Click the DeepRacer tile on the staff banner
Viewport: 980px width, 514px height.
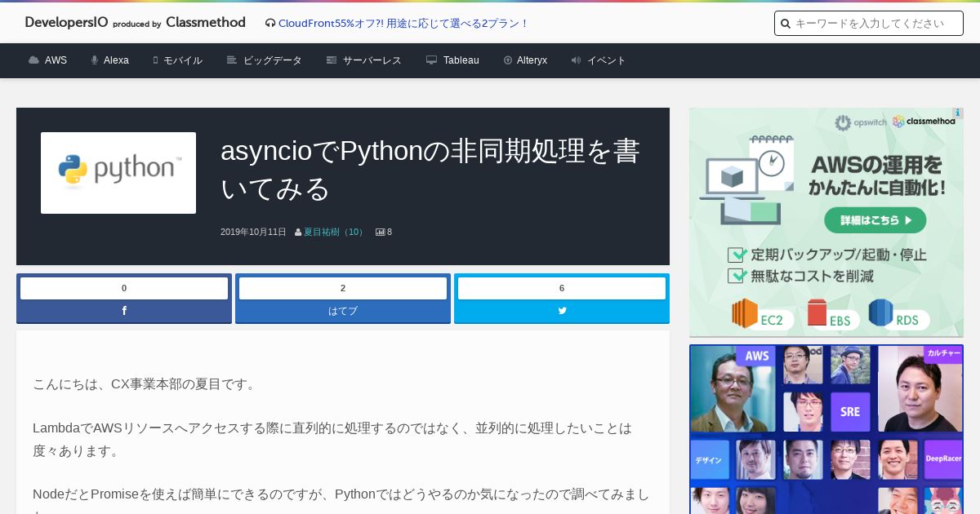[943, 459]
